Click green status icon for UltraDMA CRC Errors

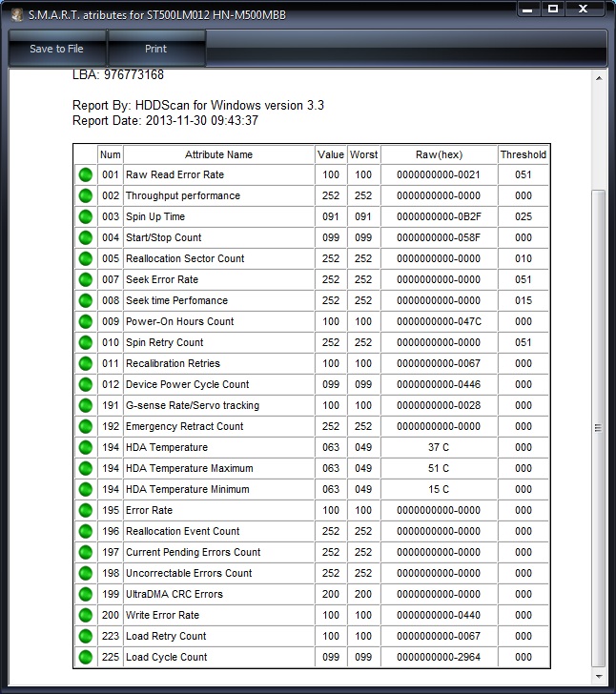pyautogui.click(x=86, y=595)
